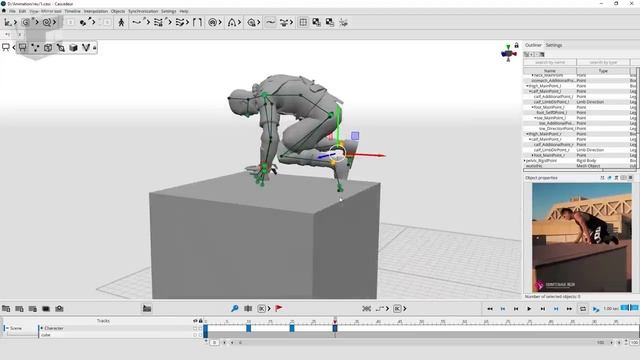Select the axis manipulator tool in top toolbar
This screenshot has height=360, width=640.
pyautogui.click(x=8, y=22)
